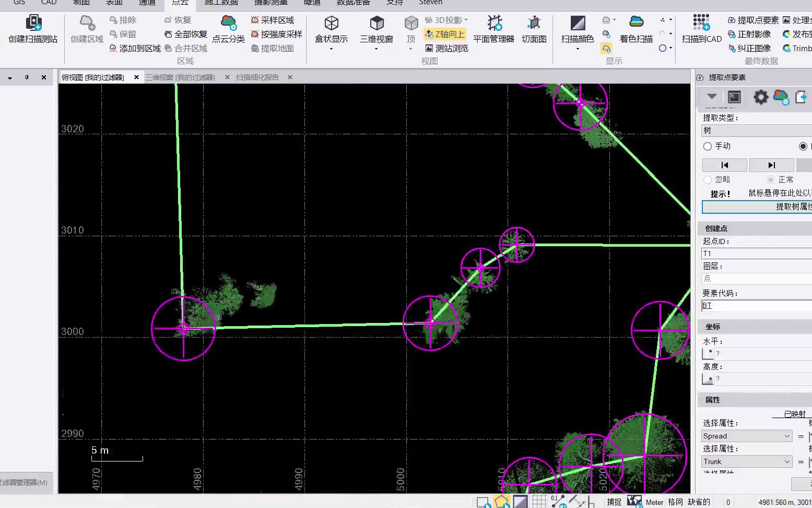Viewport: 812px width, 508px height.
Task: Expand the 盒状显示 box display dropdown
Action: point(331,49)
